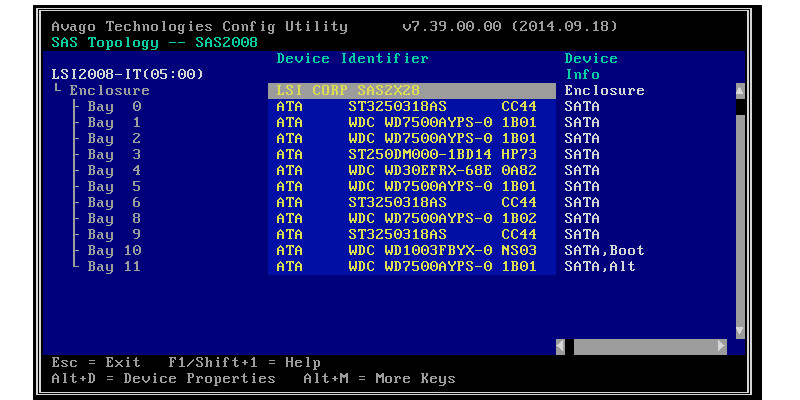Click ST3250318AS identifier in Bay 0 row
Image resolution: width=800 pixels, height=400 pixels.
(397, 107)
